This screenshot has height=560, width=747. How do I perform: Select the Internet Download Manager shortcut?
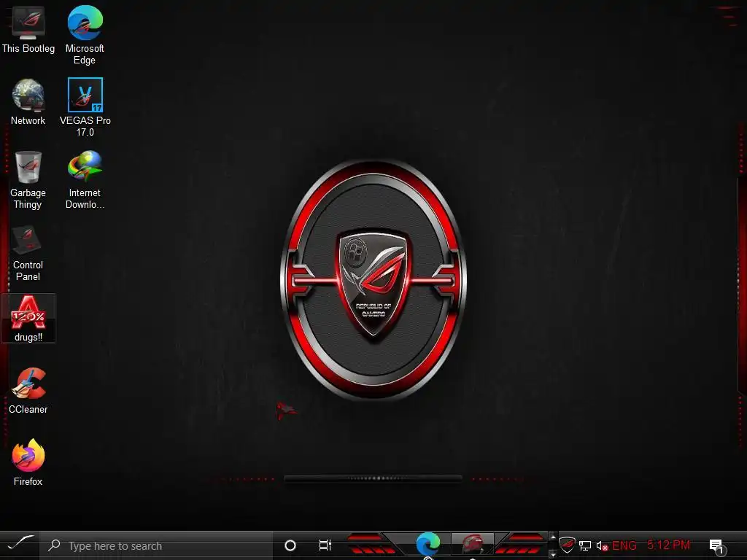point(85,180)
